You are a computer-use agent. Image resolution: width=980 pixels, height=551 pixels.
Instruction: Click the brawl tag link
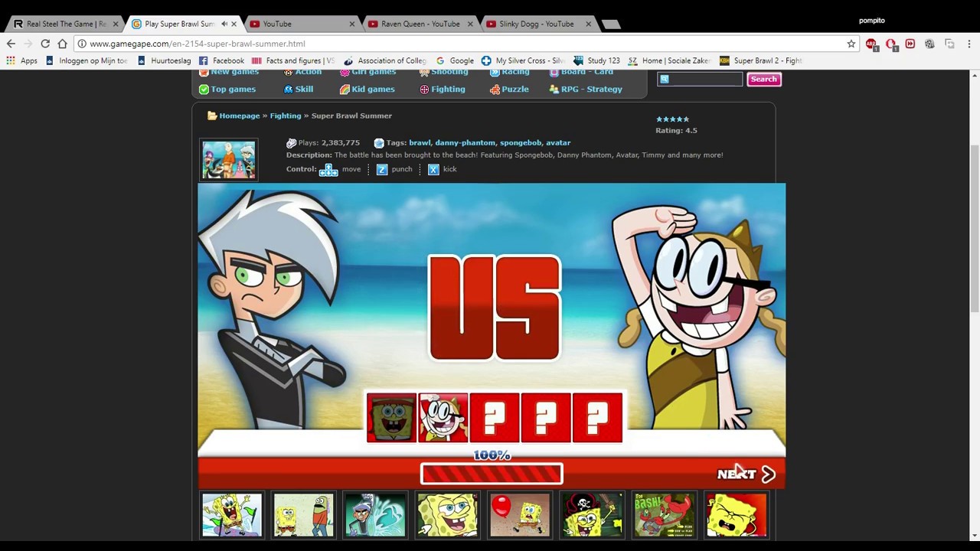click(x=420, y=142)
